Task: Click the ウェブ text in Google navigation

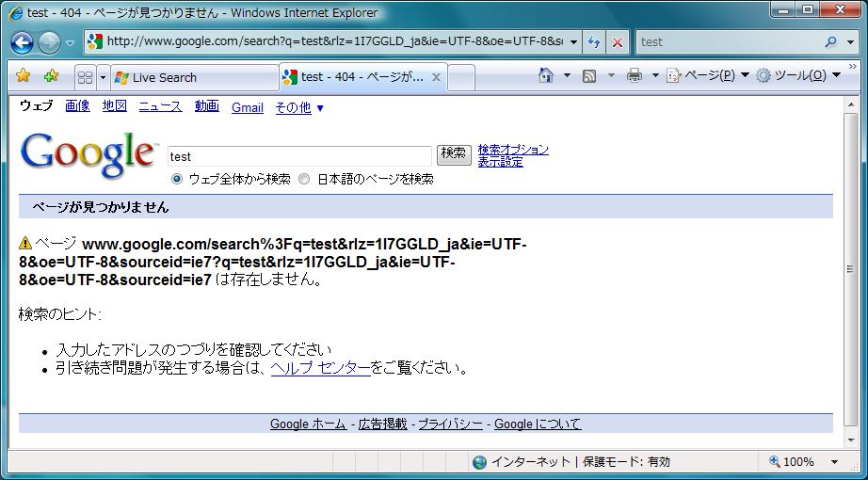Action: pos(37,105)
